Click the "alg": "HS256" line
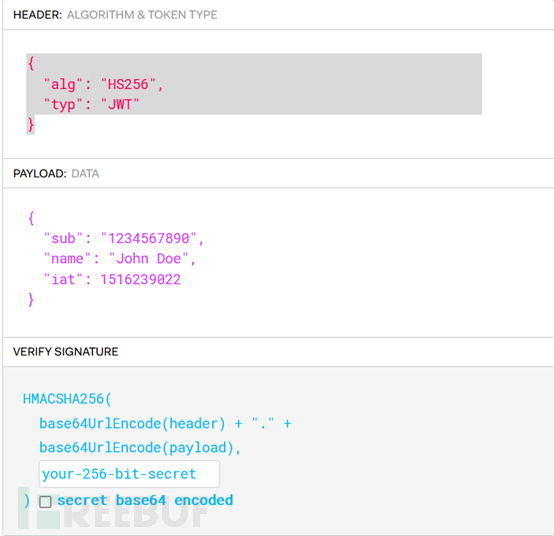The width and height of the screenshot is (554, 536). [103, 84]
